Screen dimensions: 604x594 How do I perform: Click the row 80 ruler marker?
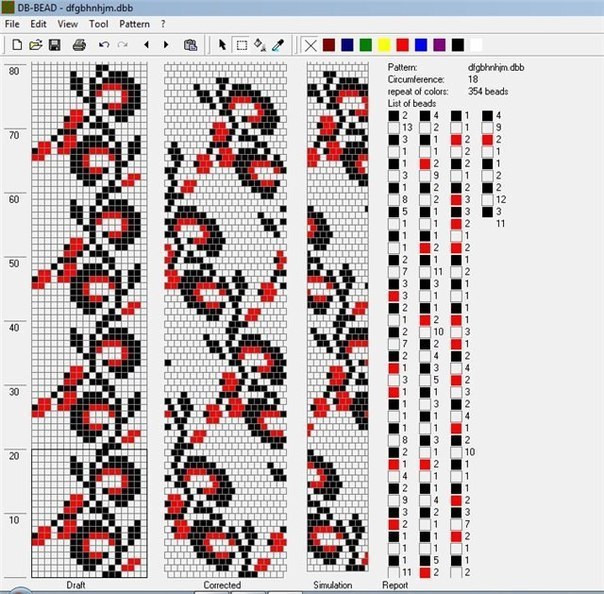pyautogui.click(x=14, y=71)
